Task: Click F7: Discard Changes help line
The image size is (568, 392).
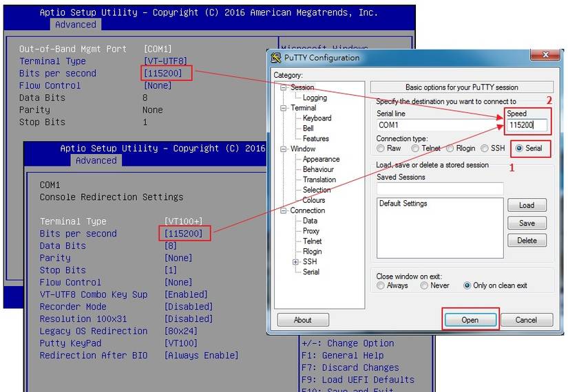Action: coord(350,368)
